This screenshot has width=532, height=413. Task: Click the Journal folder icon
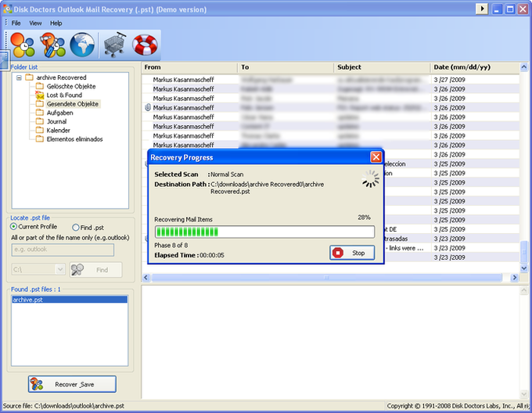40,121
